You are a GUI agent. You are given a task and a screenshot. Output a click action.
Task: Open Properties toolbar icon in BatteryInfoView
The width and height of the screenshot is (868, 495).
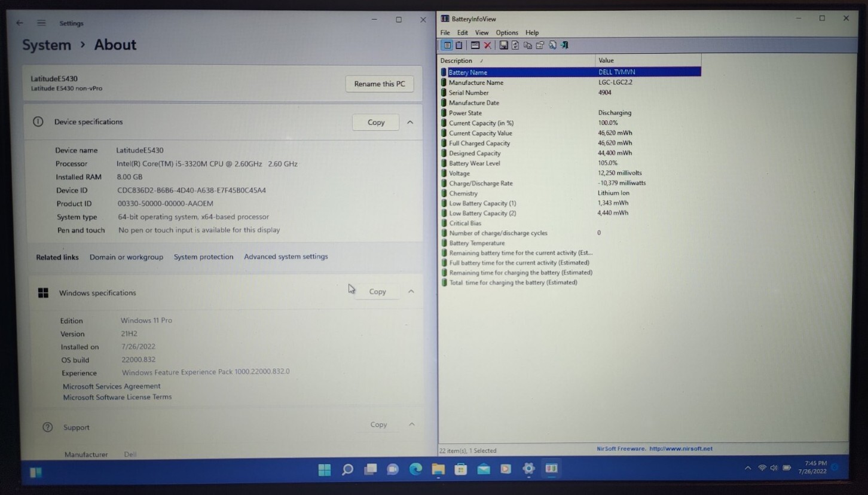tap(540, 45)
